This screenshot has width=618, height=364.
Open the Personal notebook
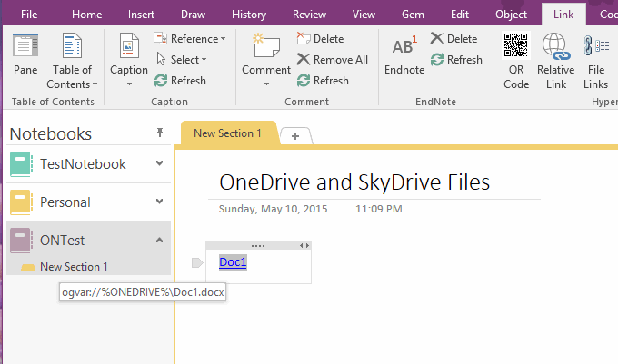pyautogui.click(x=65, y=202)
